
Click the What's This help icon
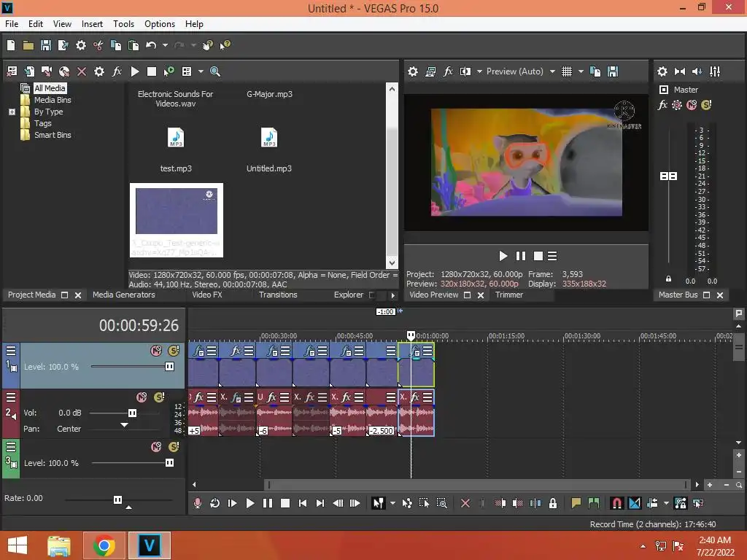click(x=225, y=45)
